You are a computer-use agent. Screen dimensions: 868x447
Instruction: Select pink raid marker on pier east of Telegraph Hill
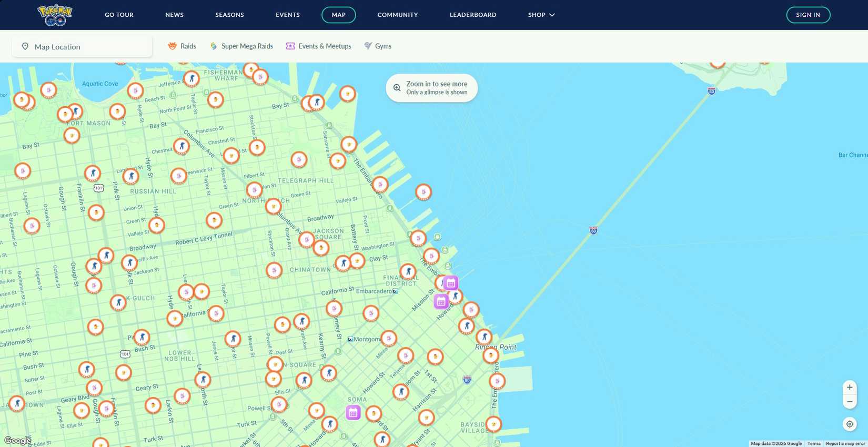click(x=423, y=192)
